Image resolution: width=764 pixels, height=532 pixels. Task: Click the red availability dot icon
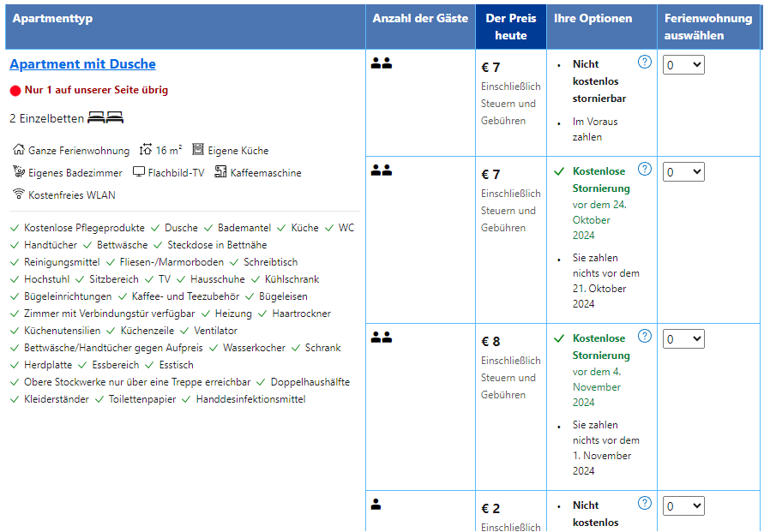pos(15,91)
